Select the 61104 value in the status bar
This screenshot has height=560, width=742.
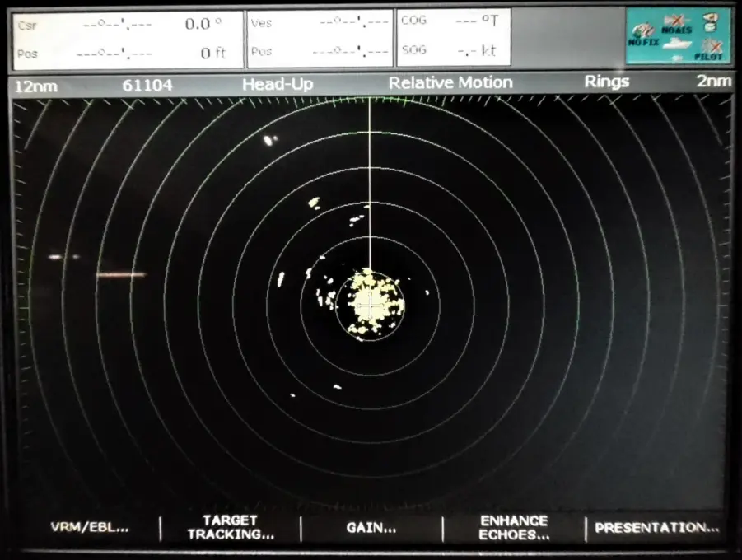pyautogui.click(x=147, y=86)
